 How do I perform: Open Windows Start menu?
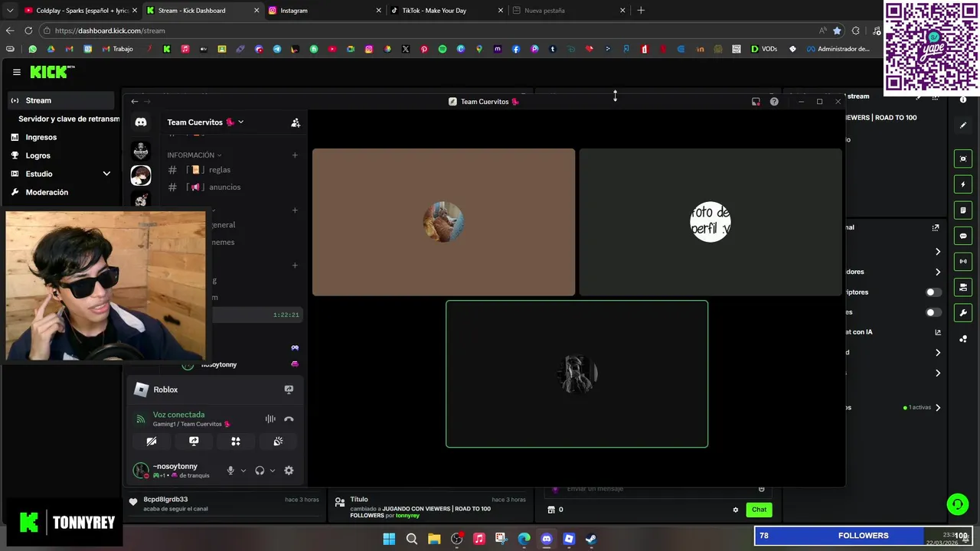pos(389,539)
